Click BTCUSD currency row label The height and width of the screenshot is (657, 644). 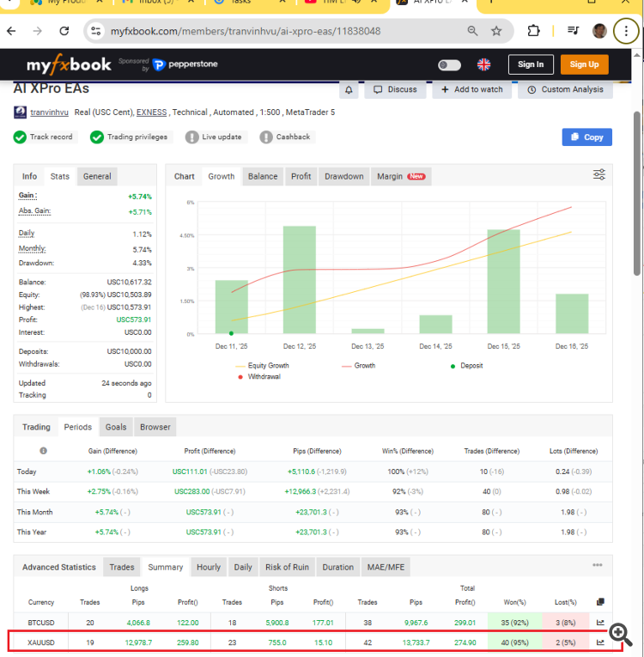[x=41, y=623]
